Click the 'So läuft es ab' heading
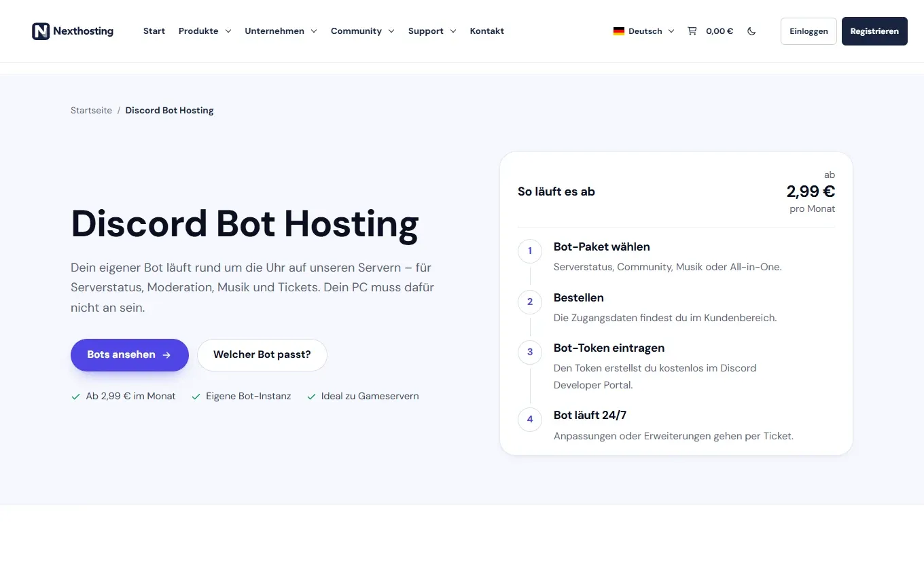Image resolution: width=924 pixels, height=584 pixels. (556, 192)
